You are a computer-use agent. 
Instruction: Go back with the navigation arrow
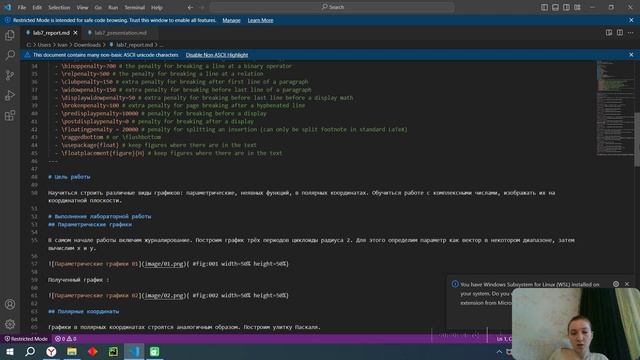pos(190,7)
